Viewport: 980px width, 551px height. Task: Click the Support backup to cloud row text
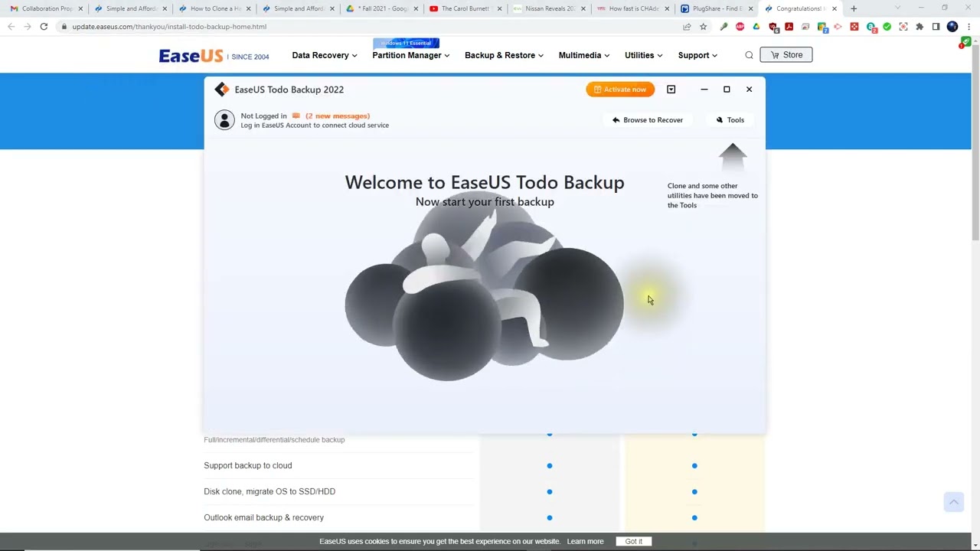point(248,465)
